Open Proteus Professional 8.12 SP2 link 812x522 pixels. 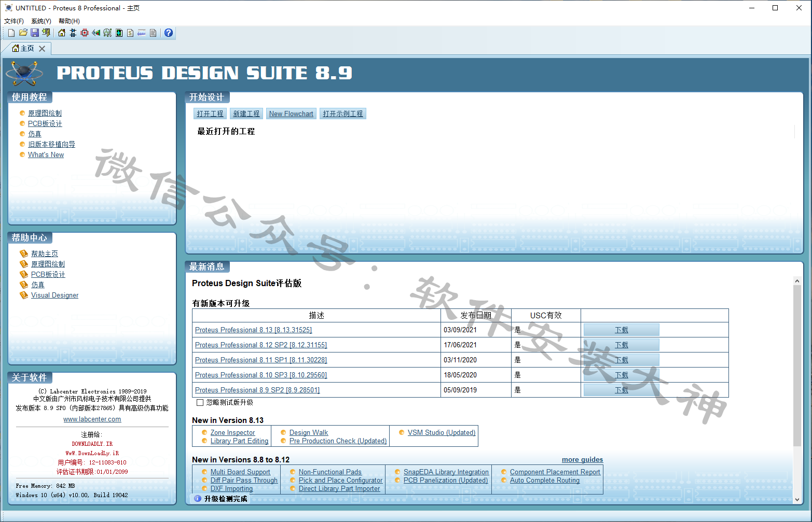tap(261, 345)
